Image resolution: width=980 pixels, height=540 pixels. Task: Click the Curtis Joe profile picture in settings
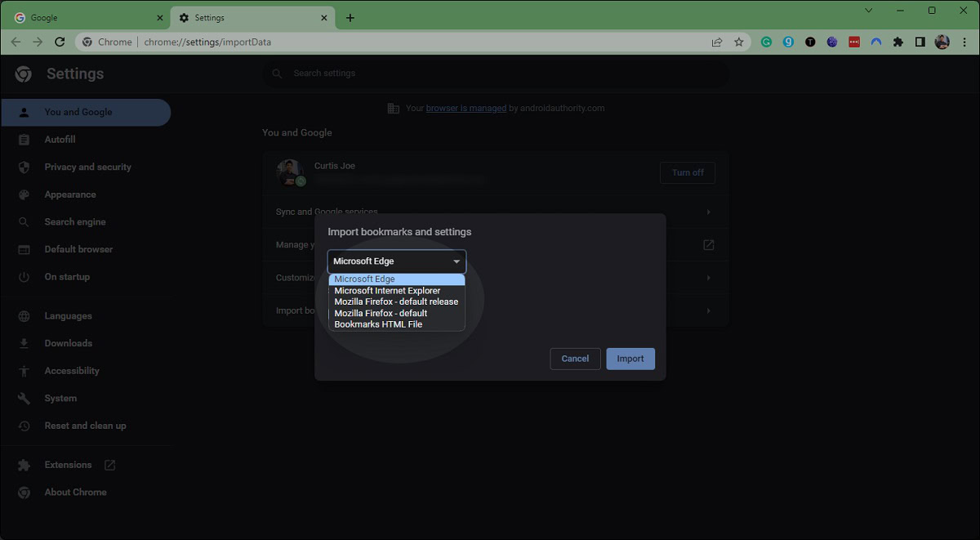[290, 172]
